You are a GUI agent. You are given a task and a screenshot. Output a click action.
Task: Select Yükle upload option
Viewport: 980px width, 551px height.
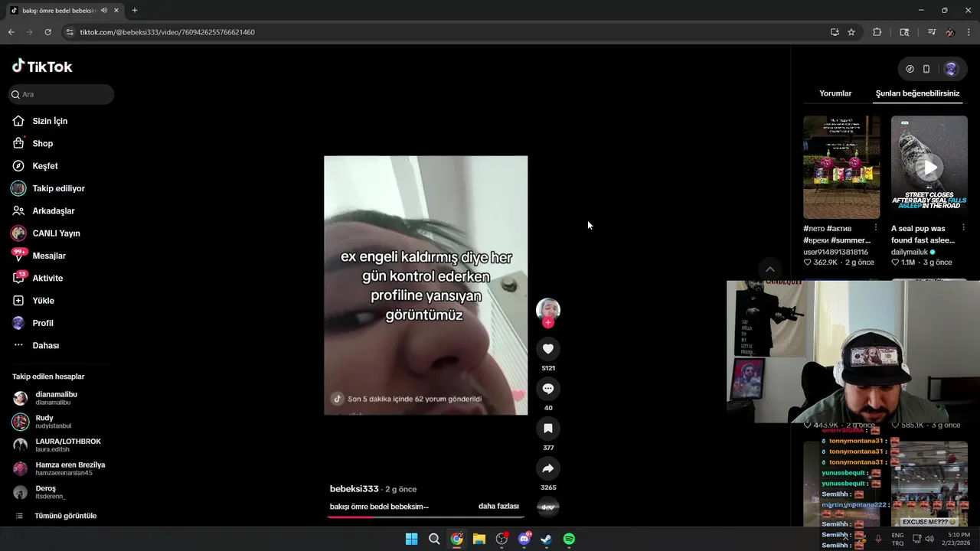[x=43, y=301]
